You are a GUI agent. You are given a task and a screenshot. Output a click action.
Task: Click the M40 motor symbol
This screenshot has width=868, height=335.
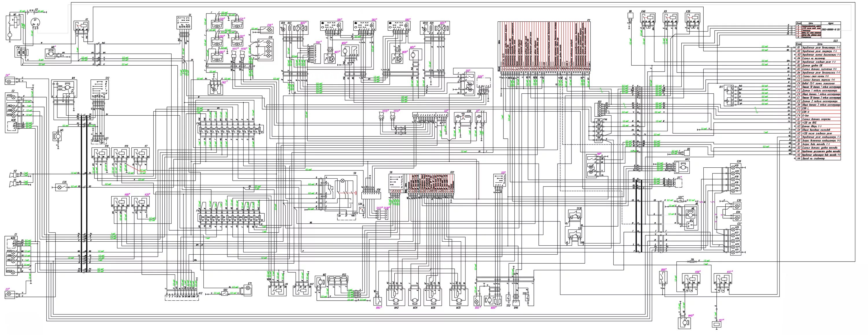pyautogui.click(x=684, y=323)
